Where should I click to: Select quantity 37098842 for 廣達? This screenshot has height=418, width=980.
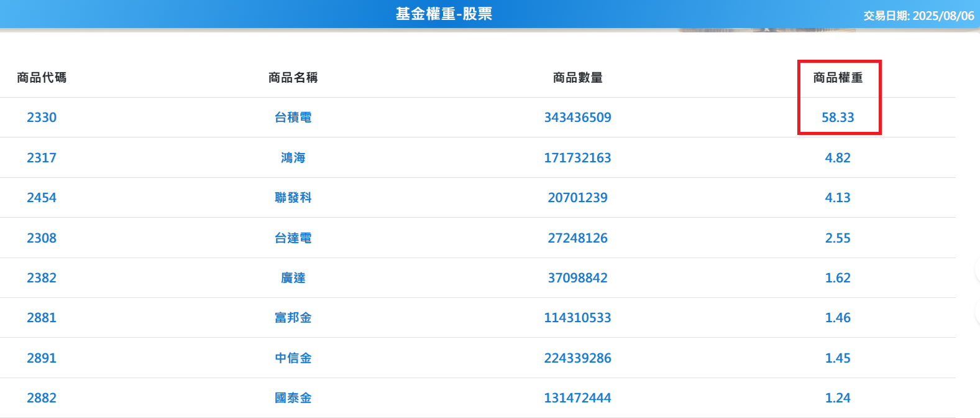coord(578,278)
